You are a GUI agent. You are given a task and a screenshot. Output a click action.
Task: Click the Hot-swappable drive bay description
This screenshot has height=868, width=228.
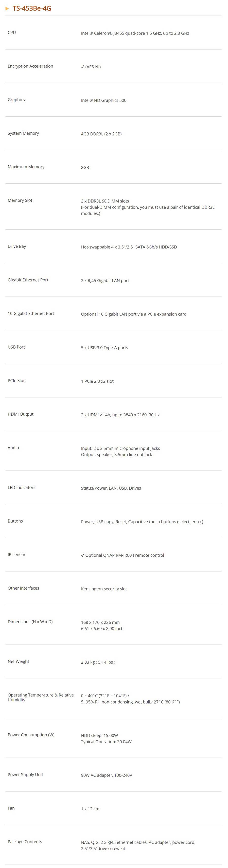[x=129, y=247]
